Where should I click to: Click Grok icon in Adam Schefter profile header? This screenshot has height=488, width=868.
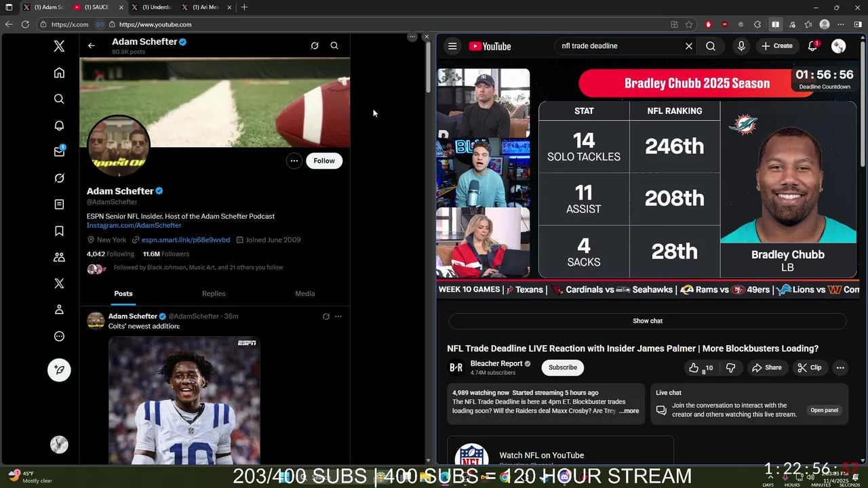point(315,45)
